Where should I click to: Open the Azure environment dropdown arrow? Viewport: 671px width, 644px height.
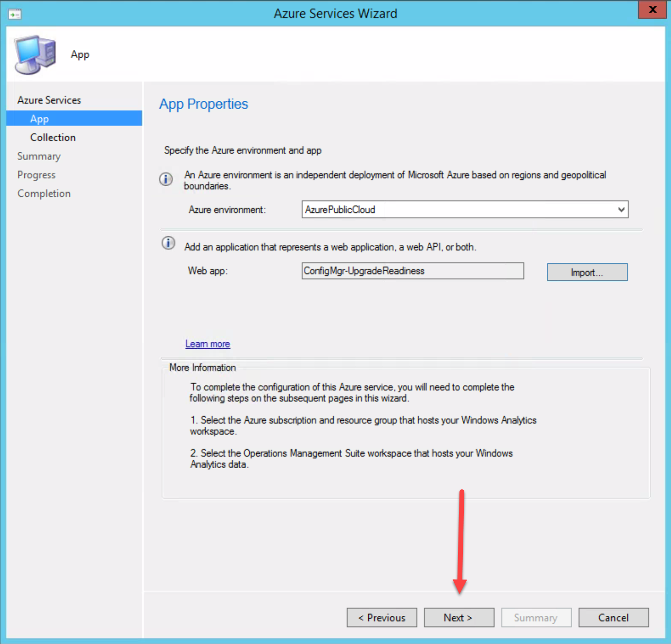pyautogui.click(x=621, y=209)
